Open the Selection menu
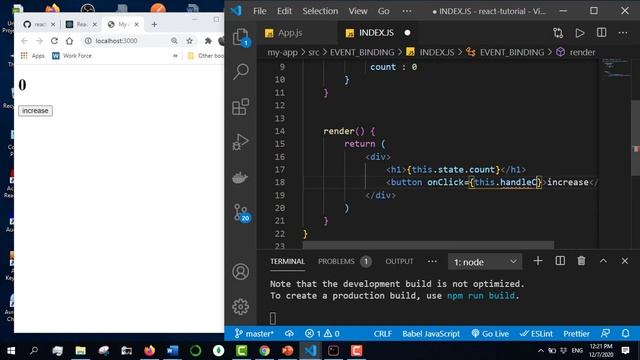Screen dimensions: 640x360 tap(320, 11)
